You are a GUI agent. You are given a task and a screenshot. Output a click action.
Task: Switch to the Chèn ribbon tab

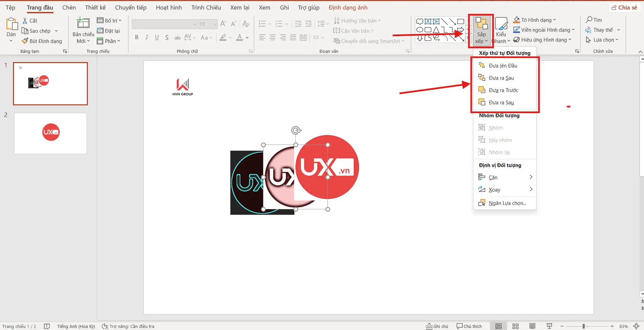[x=69, y=7]
